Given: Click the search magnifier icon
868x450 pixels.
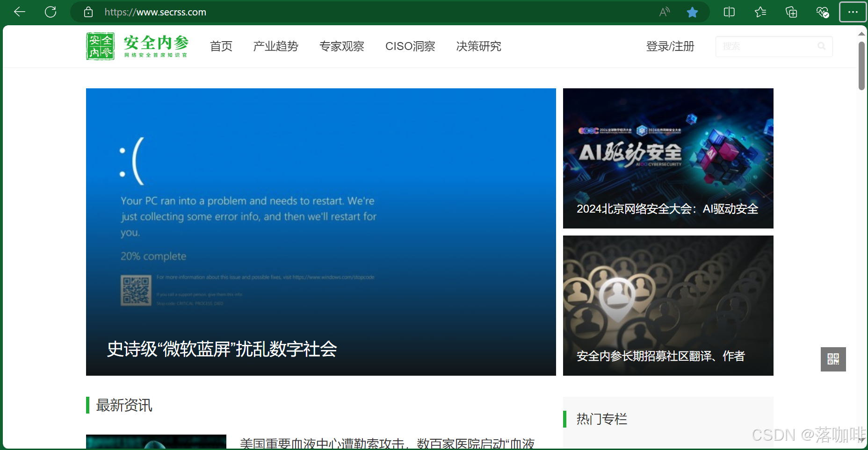Looking at the screenshot, I should pos(822,46).
